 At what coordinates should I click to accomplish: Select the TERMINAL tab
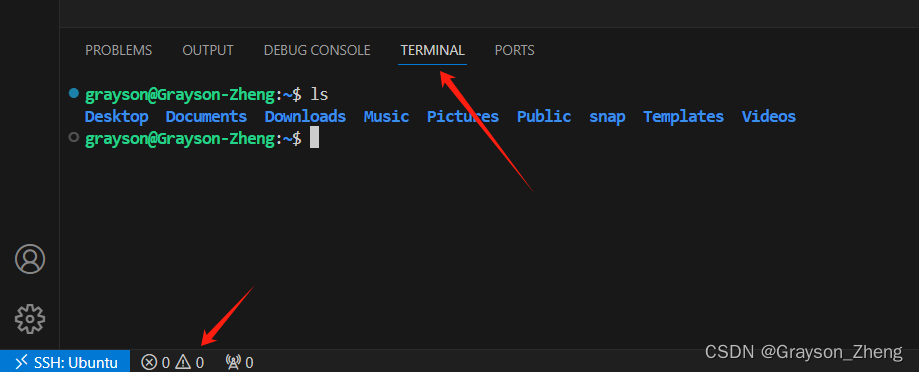click(433, 50)
